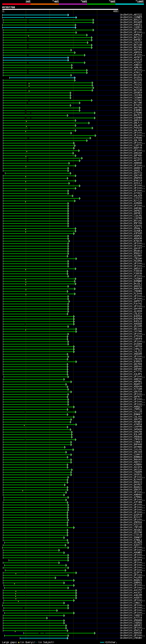Select the UniRef100_Q6F480 label
Viewport: 146px width, 644px height.
(131, 156)
